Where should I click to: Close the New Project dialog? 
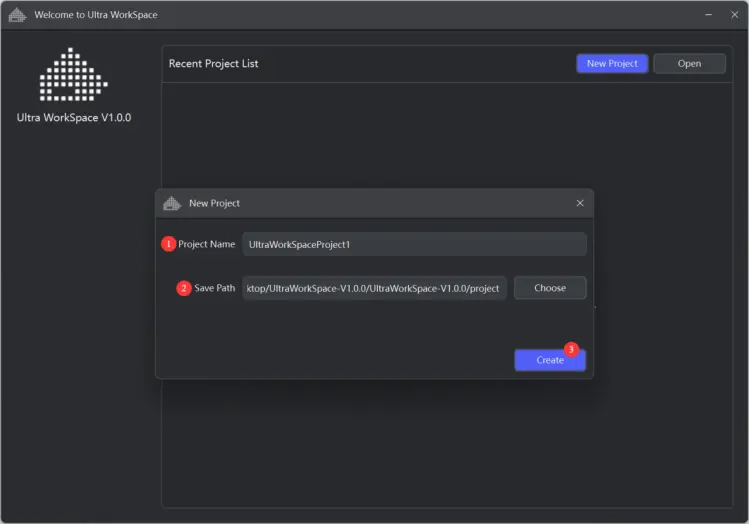point(580,203)
